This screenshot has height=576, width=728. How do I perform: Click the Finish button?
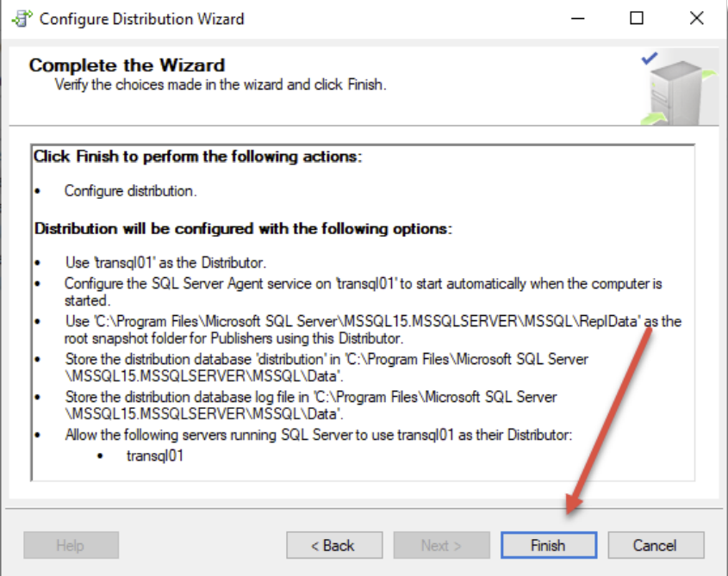point(549,545)
